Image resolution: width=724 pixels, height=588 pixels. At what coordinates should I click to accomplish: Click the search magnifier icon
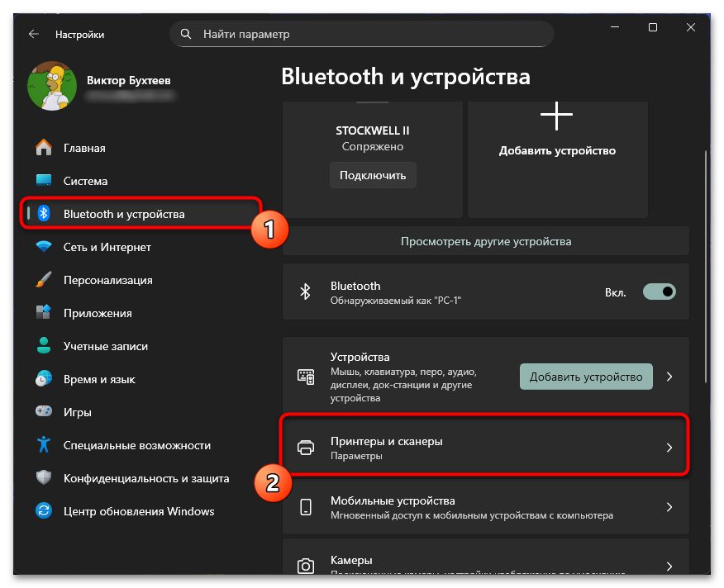click(186, 34)
